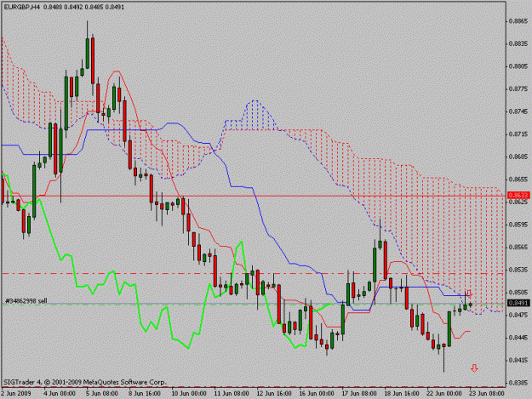
Task: Click the 0.8805 price axis label
Action: (x=518, y=66)
